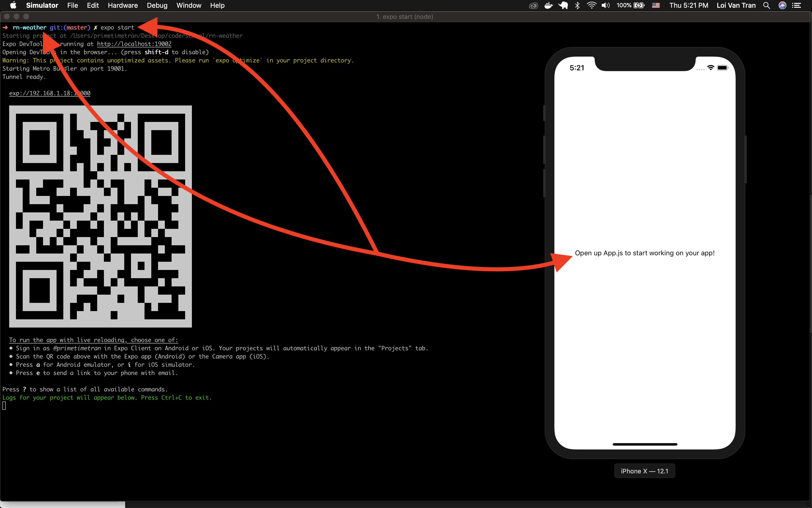The width and height of the screenshot is (812, 508).
Task: Zoom the terminal window
Action: 26,16
